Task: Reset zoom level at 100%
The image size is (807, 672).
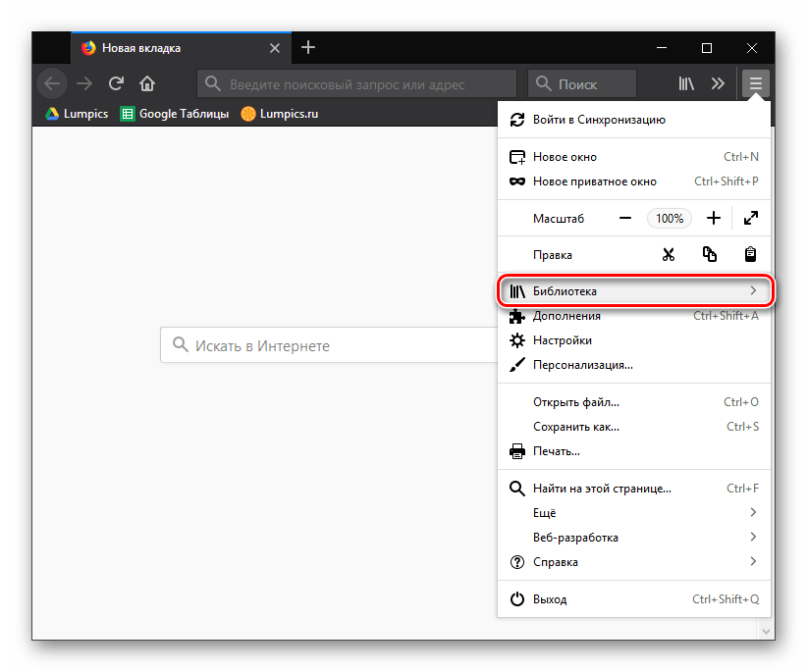Action: coord(670,219)
